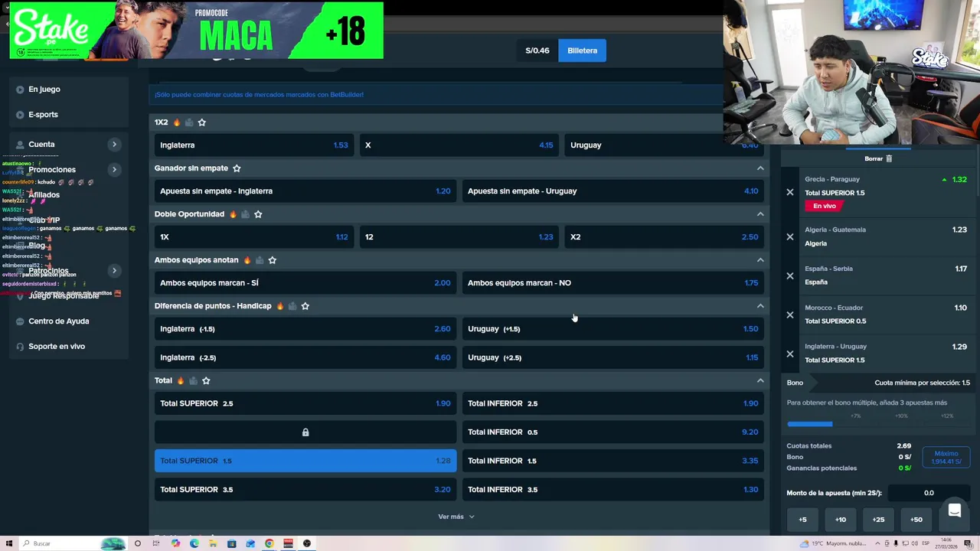Select Uruguay (+1.5) handicap at 1.50
The image size is (980, 551).
(612, 329)
